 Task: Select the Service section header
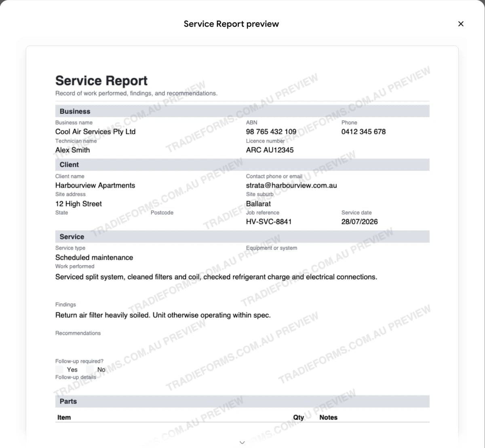pos(242,237)
